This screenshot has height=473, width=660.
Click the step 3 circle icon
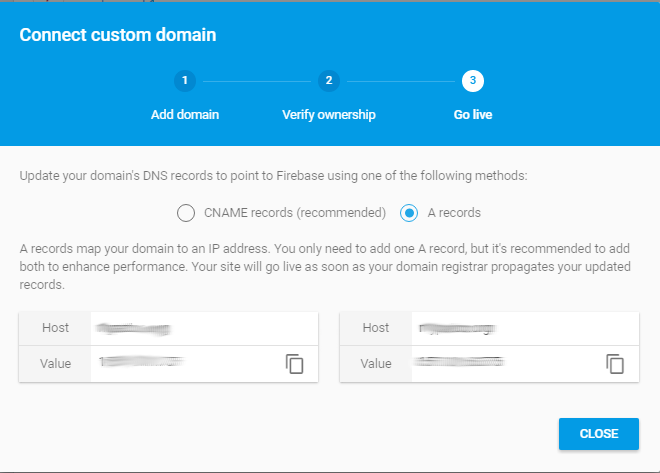pyautogui.click(x=473, y=81)
